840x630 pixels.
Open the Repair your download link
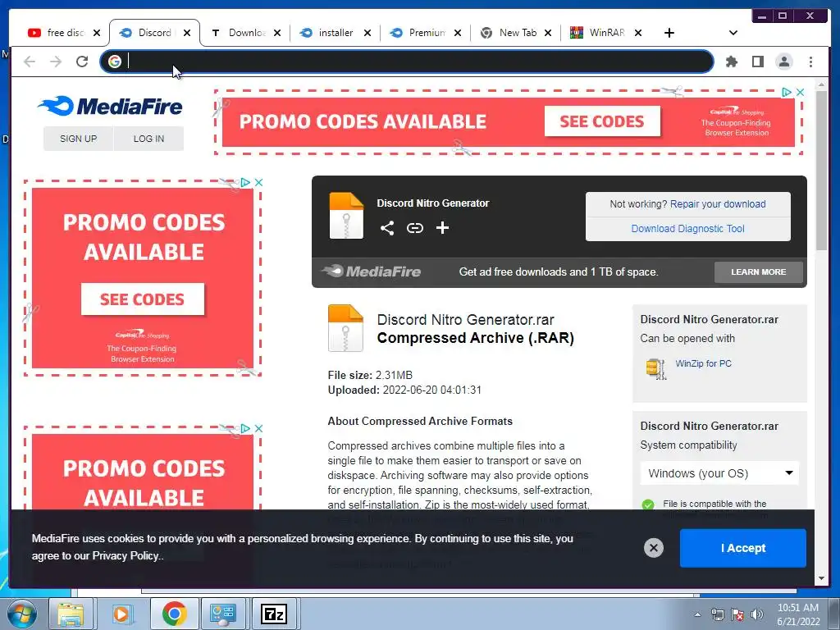(x=718, y=204)
